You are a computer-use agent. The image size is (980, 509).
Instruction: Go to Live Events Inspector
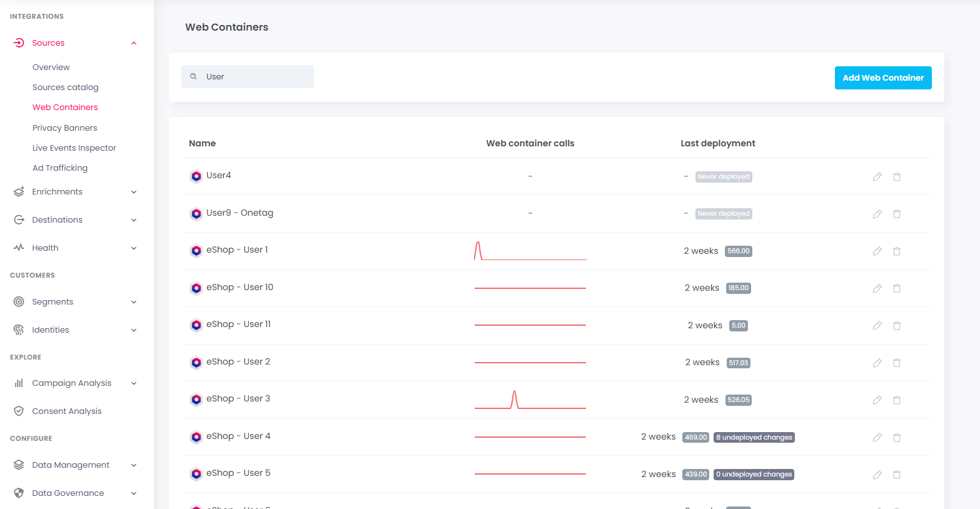pos(74,148)
